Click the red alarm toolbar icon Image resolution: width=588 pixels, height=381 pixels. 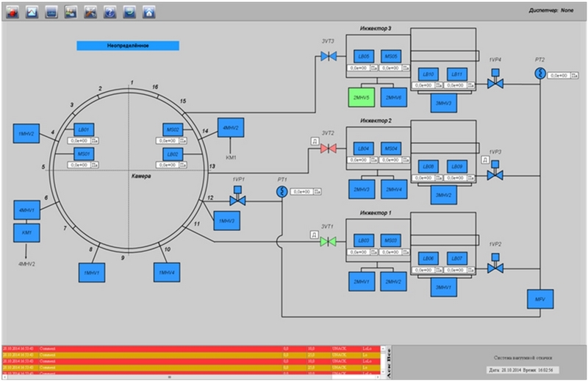(12, 12)
